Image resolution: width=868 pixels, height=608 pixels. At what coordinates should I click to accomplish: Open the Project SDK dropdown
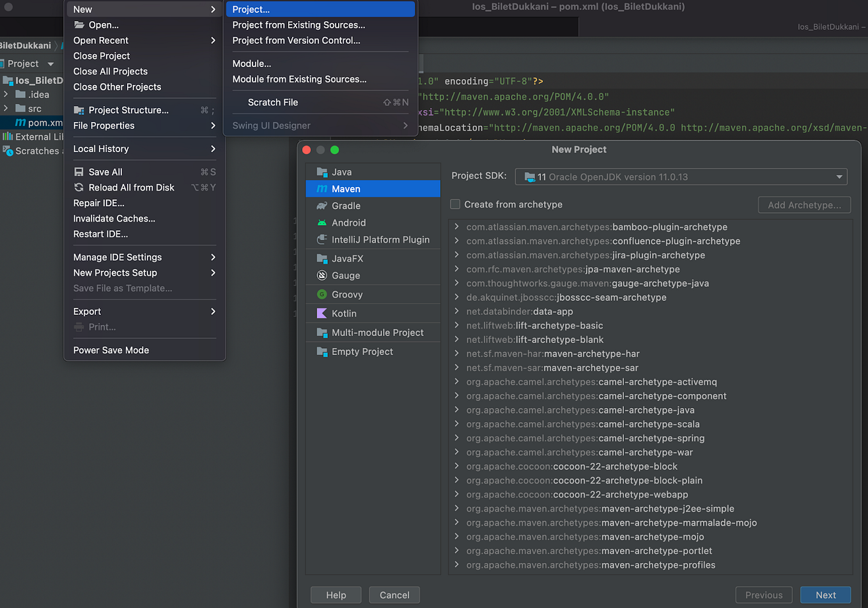pos(836,176)
